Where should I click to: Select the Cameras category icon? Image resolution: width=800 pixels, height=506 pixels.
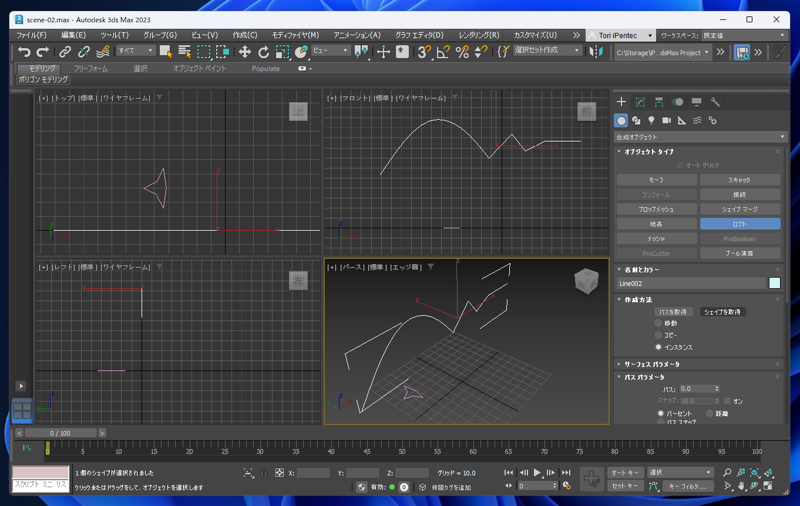pos(666,120)
